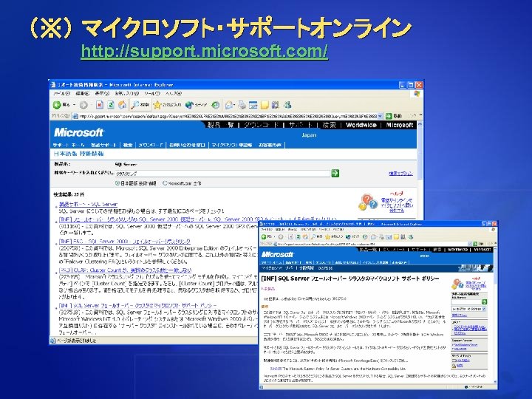532x399 pixels.
Task: Click [PRB] OLAP: Cluster Count result link
Action: coord(125,270)
